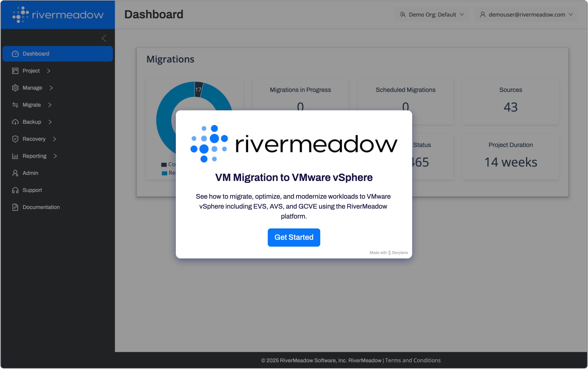Click the Dashboard gauge icon in sidebar
Image resolution: width=588 pixels, height=369 pixels.
click(x=15, y=54)
